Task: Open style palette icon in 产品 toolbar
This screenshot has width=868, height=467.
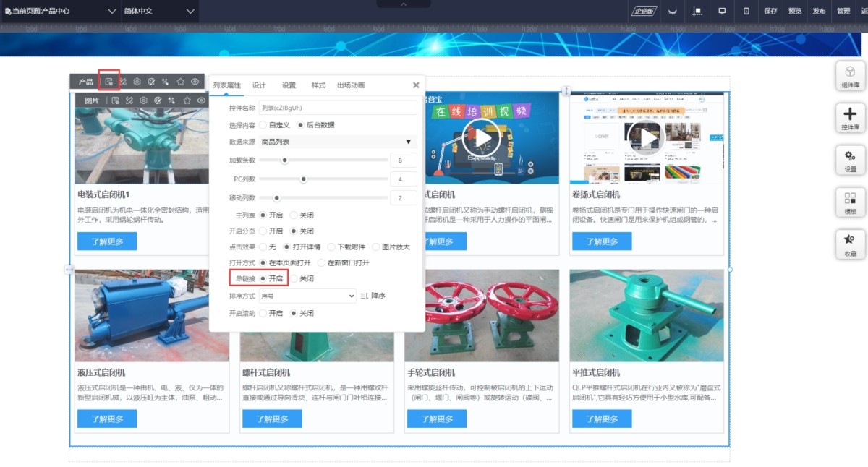Action: [151, 82]
